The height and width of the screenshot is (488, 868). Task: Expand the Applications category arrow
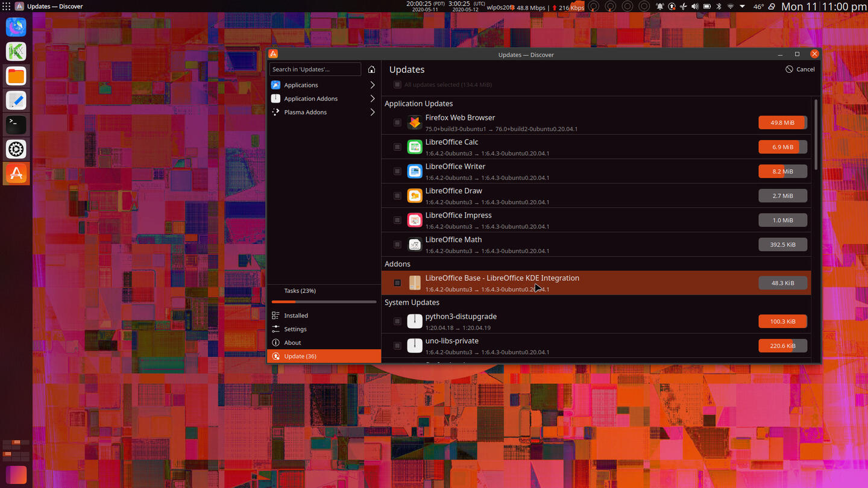(x=373, y=85)
